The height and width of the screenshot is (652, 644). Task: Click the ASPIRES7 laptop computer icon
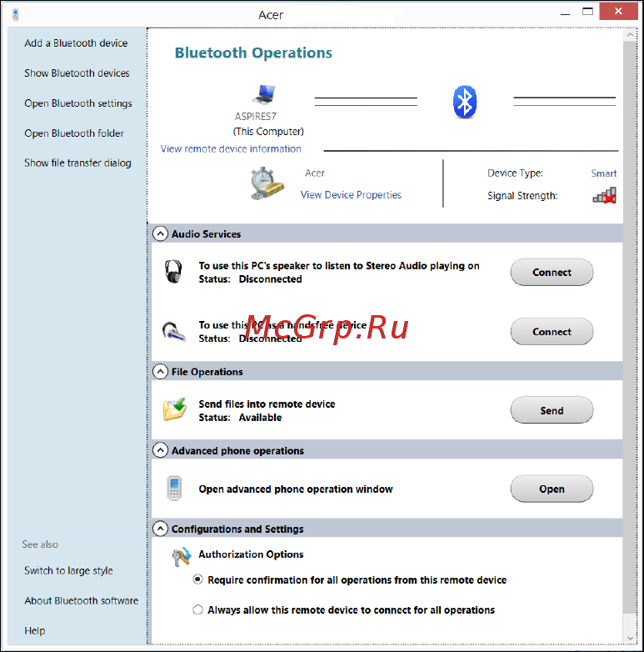264,94
